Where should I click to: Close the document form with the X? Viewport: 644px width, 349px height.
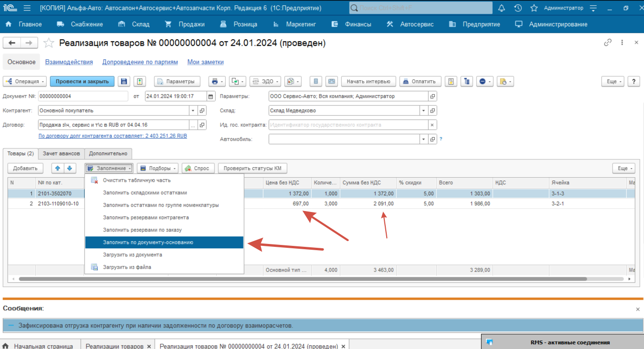point(636,42)
